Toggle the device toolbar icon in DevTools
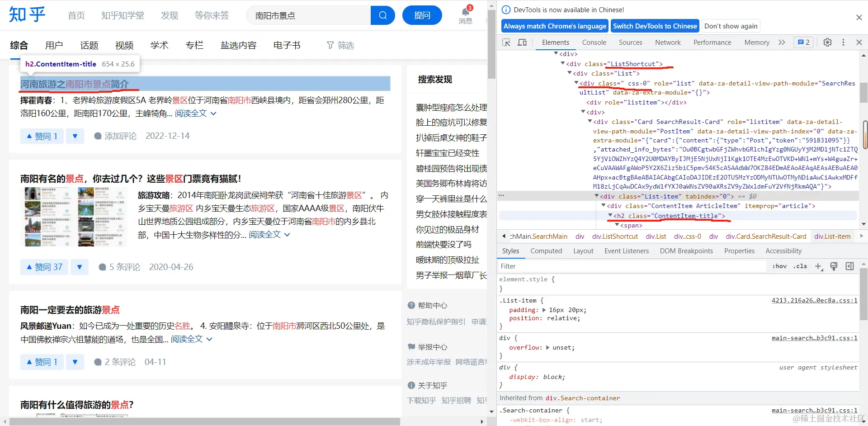This screenshot has width=868, height=426. (x=522, y=43)
